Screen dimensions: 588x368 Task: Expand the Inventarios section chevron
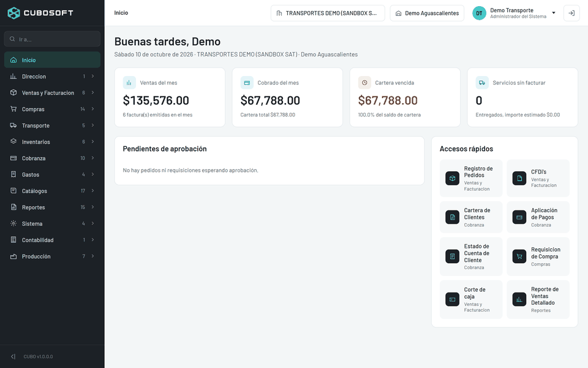point(92,142)
